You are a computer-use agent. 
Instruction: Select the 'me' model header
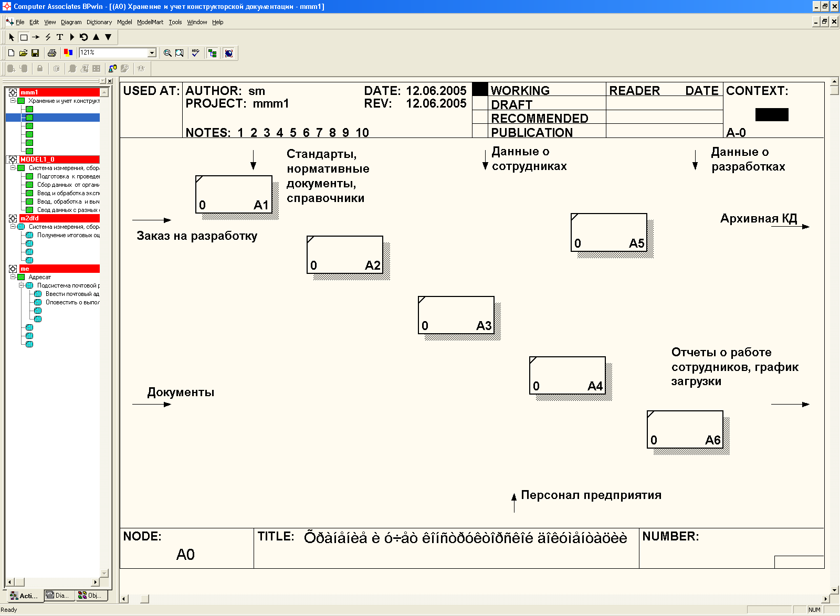pos(59,269)
